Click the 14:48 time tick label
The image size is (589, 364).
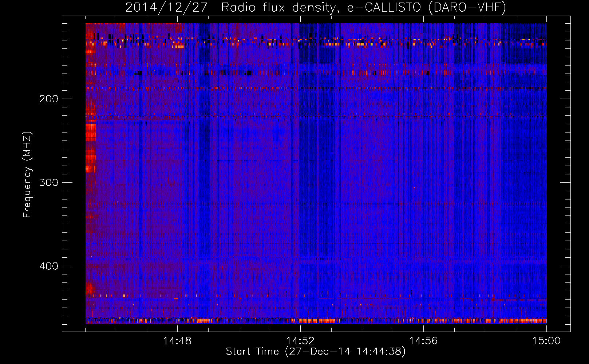click(x=177, y=341)
